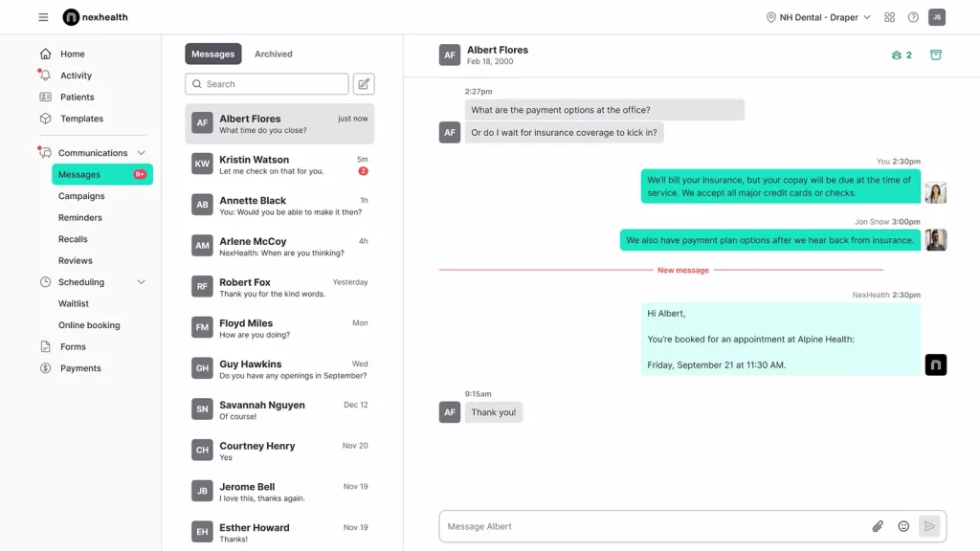Open Online booking in the sidebar
Viewport: 980px width, 551px height.
tap(89, 325)
